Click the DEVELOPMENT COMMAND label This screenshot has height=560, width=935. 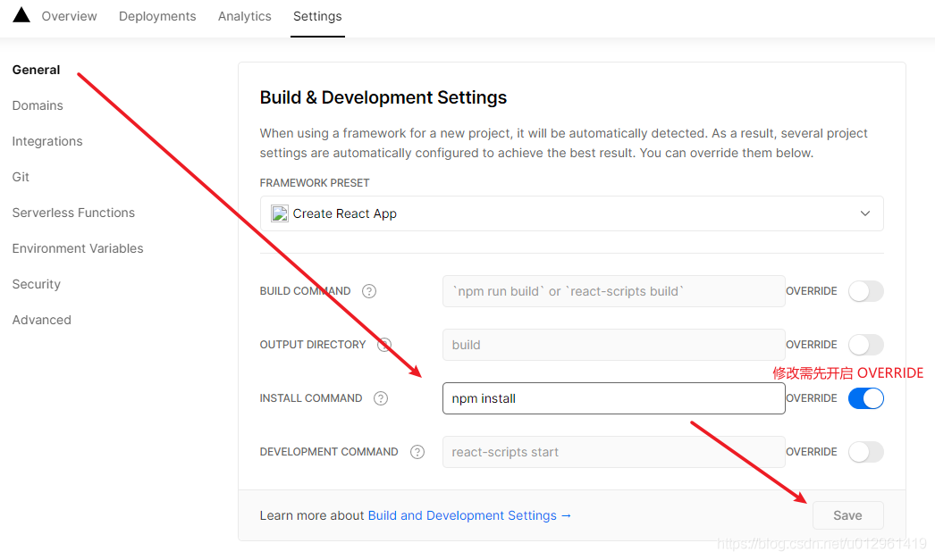pyautogui.click(x=329, y=452)
